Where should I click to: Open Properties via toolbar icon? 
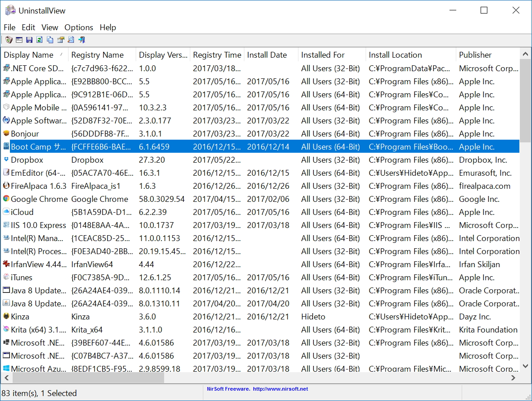pos(60,40)
